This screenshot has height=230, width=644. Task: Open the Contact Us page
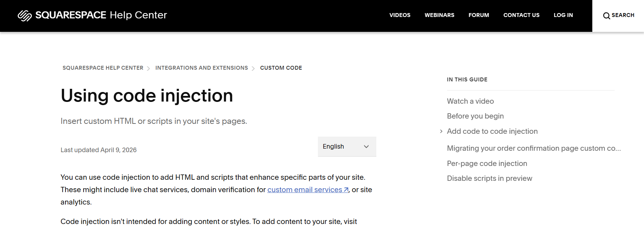pyautogui.click(x=522, y=15)
